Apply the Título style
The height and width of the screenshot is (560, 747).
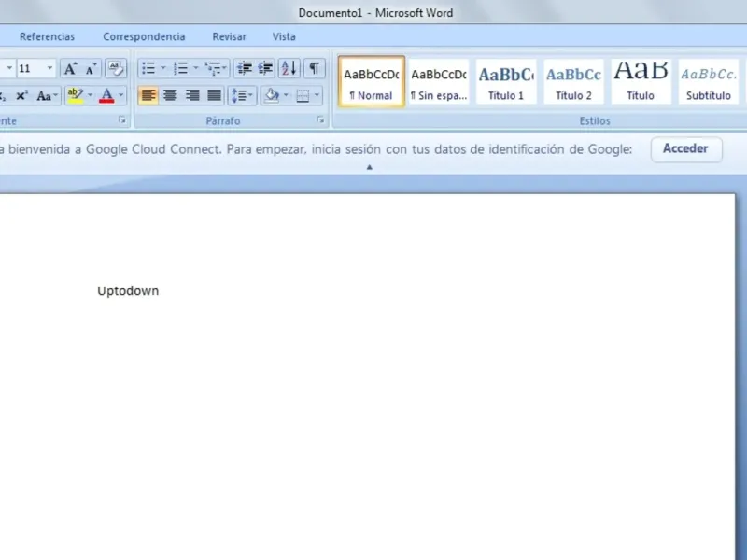tap(641, 81)
